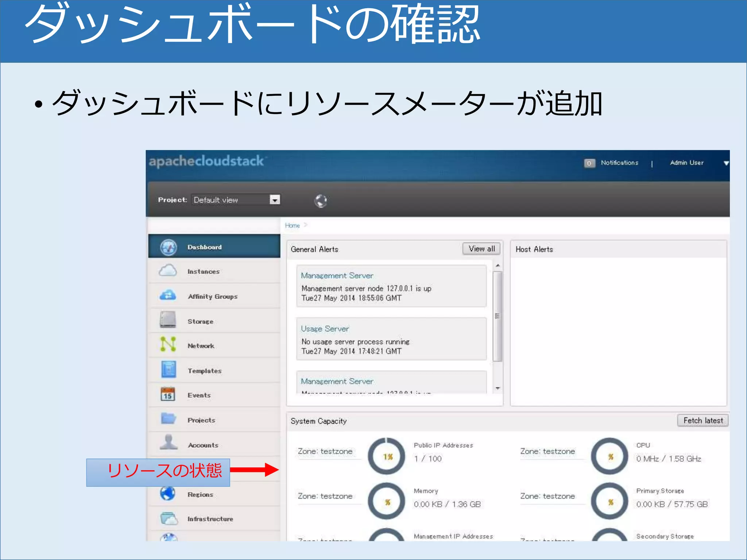Click the globe icon beside Project selector
This screenshot has height=560, width=747.
tap(321, 201)
